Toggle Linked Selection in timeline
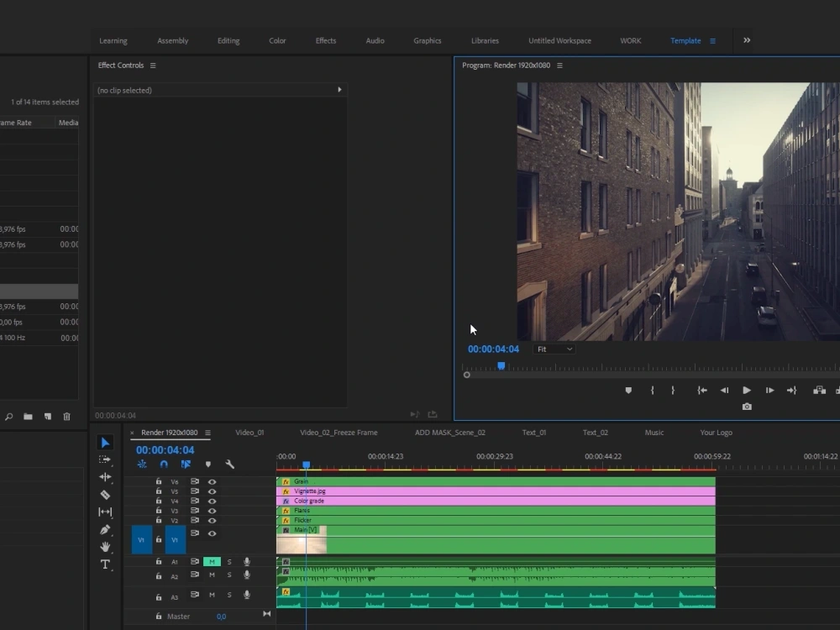This screenshot has width=840, height=630. pyautogui.click(x=186, y=465)
